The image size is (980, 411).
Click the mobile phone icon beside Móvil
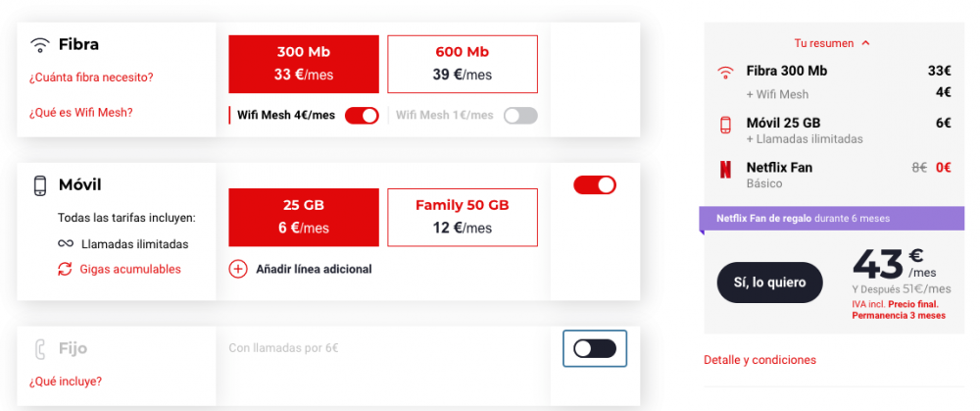click(x=40, y=185)
